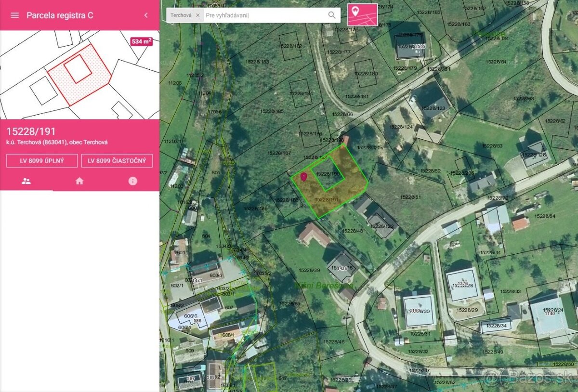Open LV 8099 ČIASTOČNÝ document
The width and height of the screenshot is (578, 392).
pos(117,161)
